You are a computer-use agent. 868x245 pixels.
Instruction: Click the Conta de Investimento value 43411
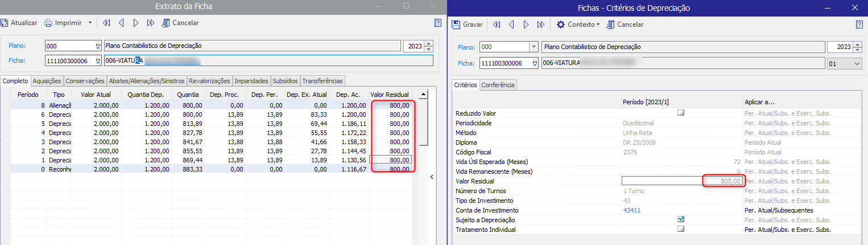633,210
